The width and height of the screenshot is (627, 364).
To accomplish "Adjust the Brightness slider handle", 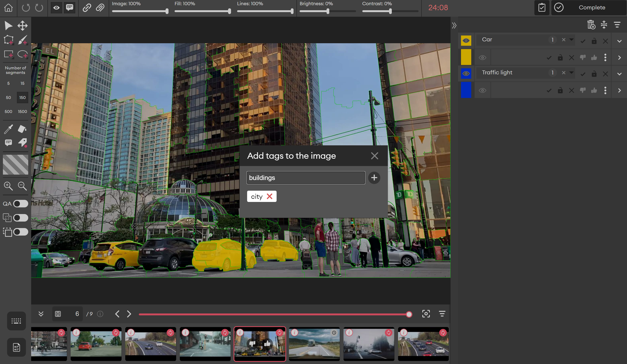I will [328, 11].
